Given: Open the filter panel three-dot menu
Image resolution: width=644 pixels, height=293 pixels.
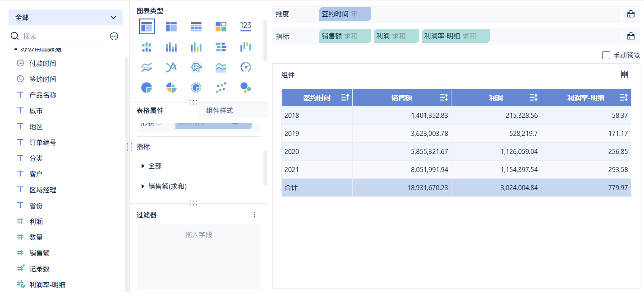Looking at the screenshot, I should 254,215.
